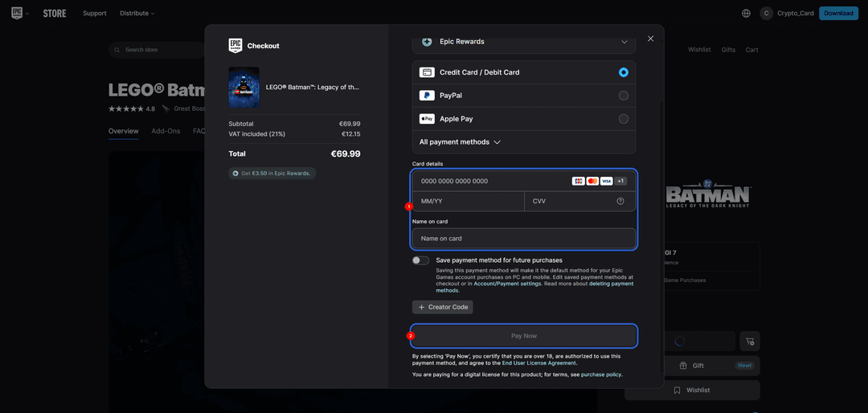The height and width of the screenshot is (413, 868).
Task: Open the Distribute dropdown menu
Action: point(137,14)
